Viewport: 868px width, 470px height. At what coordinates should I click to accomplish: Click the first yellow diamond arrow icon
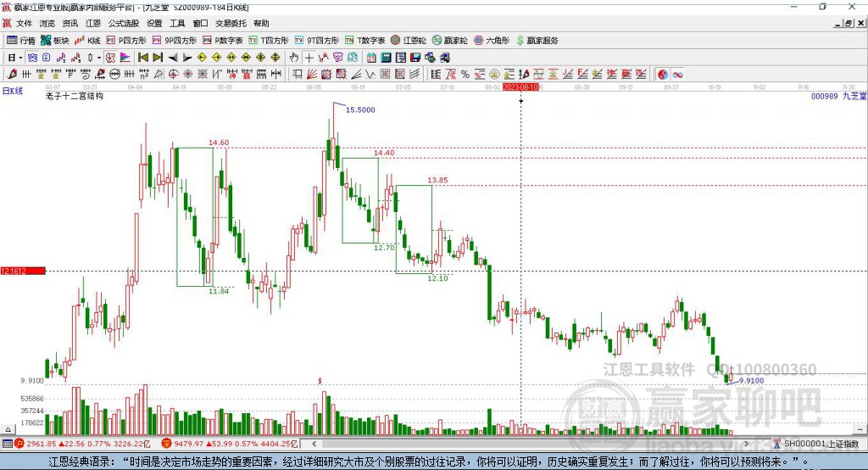tap(202, 58)
